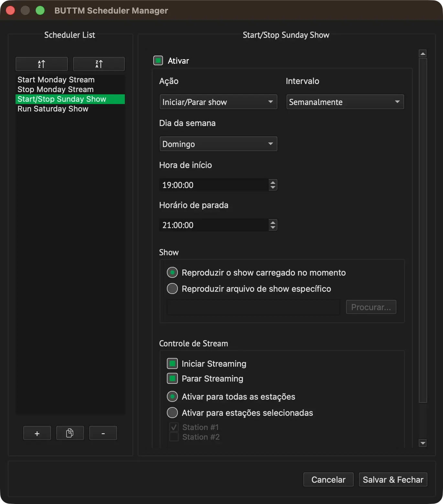
Task: Open the Dia da semana dropdown
Action: pos(219,144)
